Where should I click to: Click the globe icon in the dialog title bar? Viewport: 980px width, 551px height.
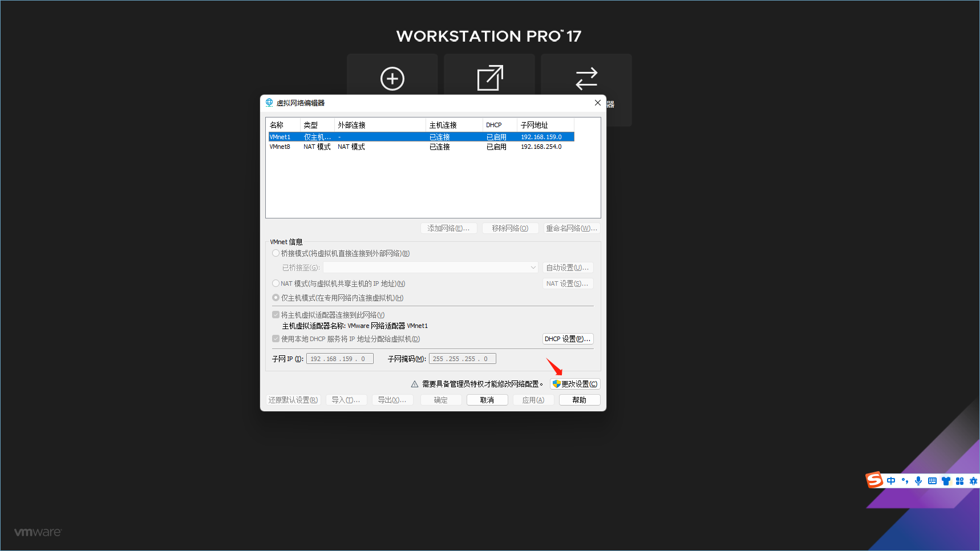[x=269, y=103]
